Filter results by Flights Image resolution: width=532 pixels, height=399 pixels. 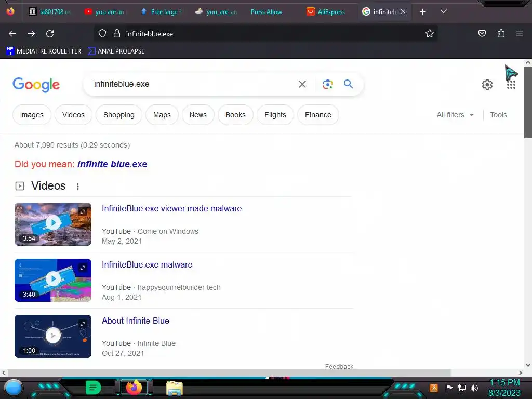click(x=275, y=115)
